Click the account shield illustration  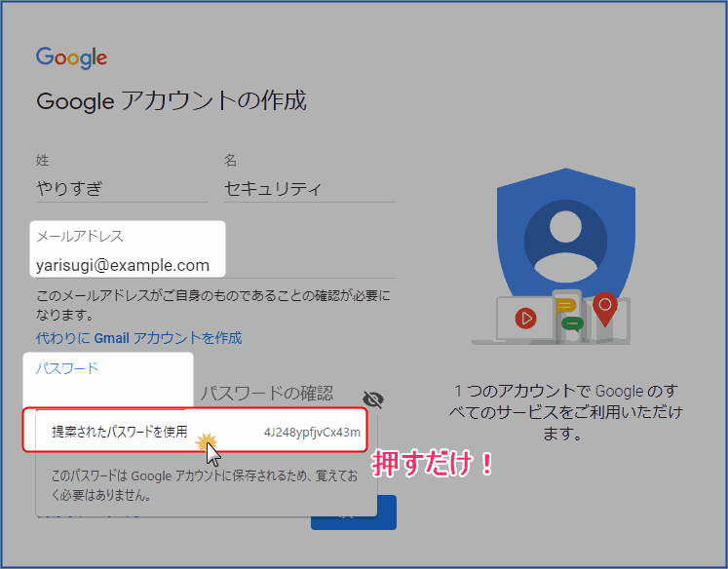point(555,255)
